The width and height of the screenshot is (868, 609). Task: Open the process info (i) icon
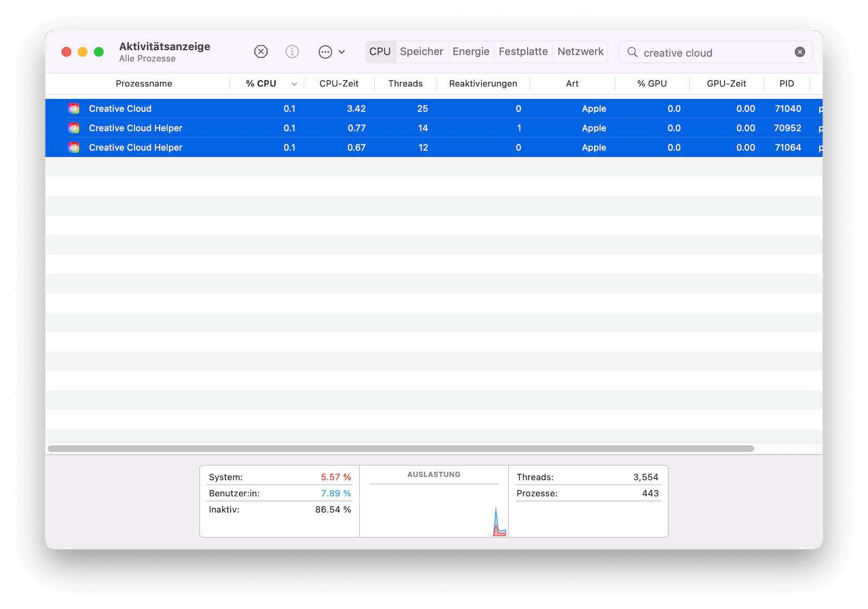click(x=292, y=52)
